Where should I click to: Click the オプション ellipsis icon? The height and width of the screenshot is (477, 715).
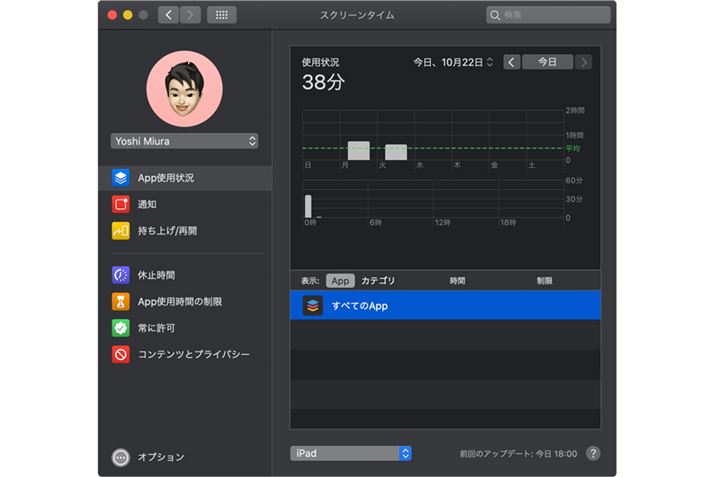(121, 457)
